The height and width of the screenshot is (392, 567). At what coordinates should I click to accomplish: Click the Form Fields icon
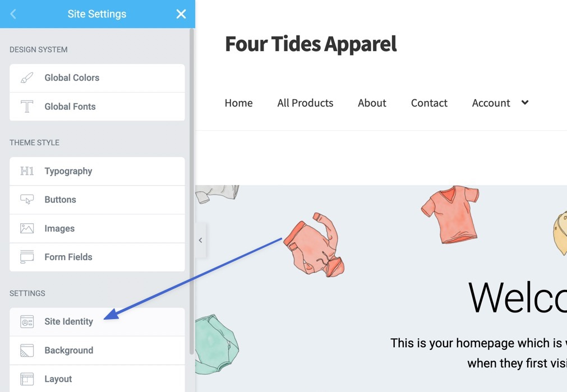click(27, 257)
